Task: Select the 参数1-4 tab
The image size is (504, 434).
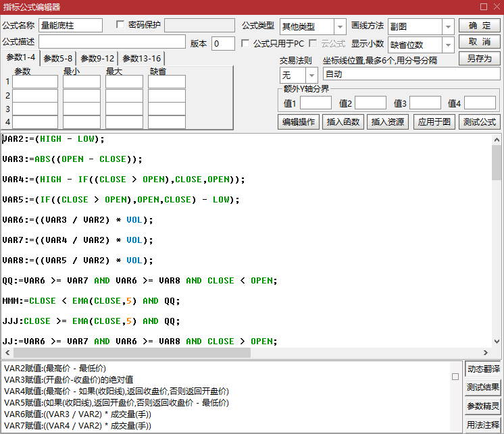Action: point(21,58)
